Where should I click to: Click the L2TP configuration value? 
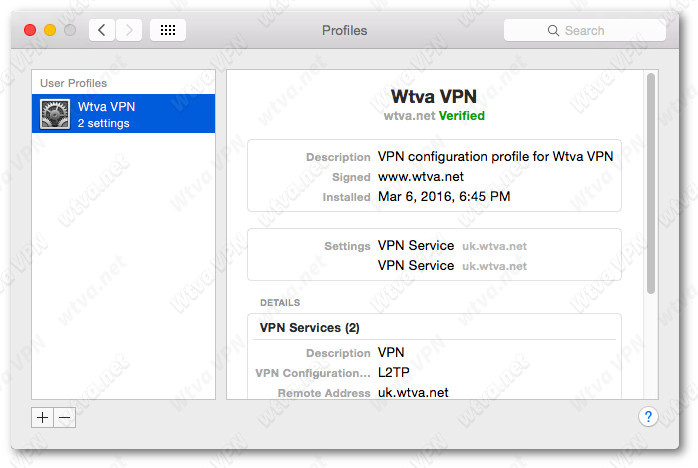pyautogui.click(x=394, y=372)
